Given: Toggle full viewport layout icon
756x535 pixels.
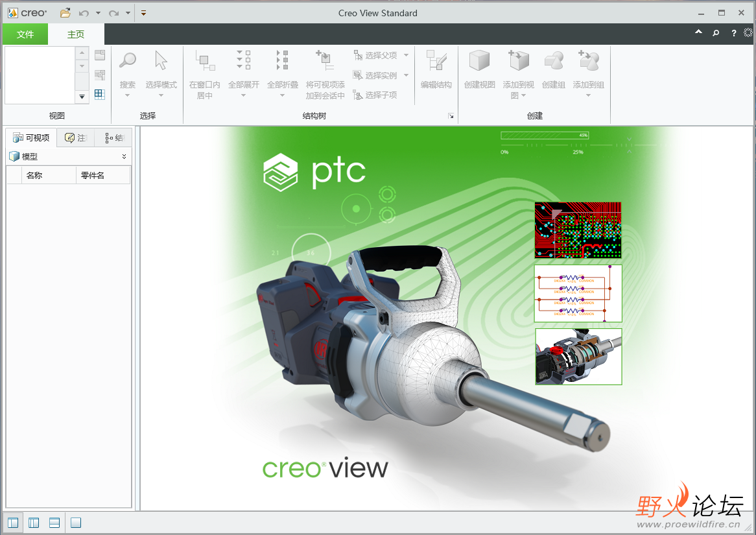Looking at the screenshot, I should coord(76,523).
